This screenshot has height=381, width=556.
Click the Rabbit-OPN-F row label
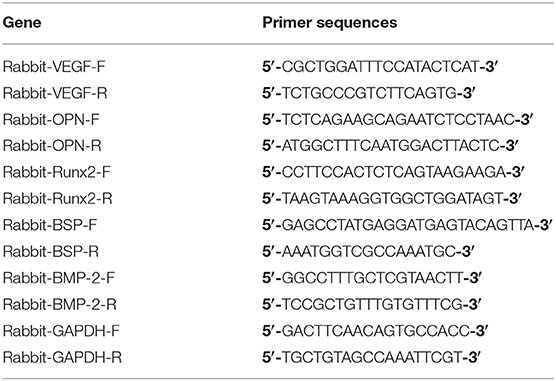tap(51, 120)
